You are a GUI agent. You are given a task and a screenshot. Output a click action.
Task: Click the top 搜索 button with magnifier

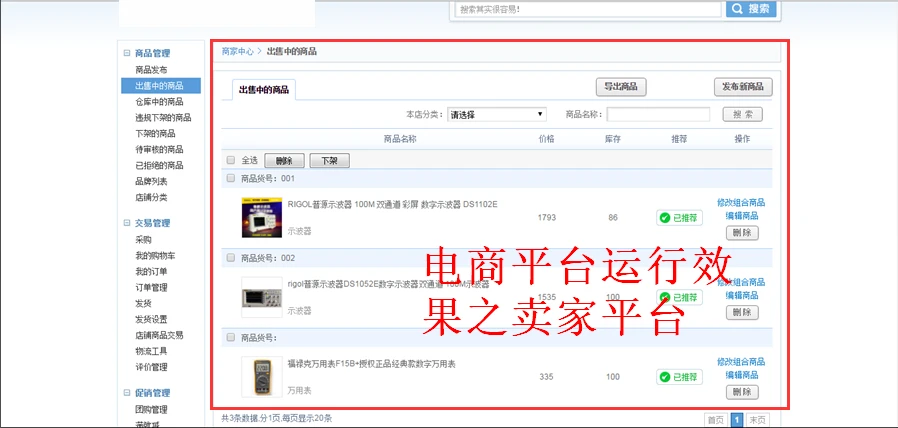click(751, 9)
